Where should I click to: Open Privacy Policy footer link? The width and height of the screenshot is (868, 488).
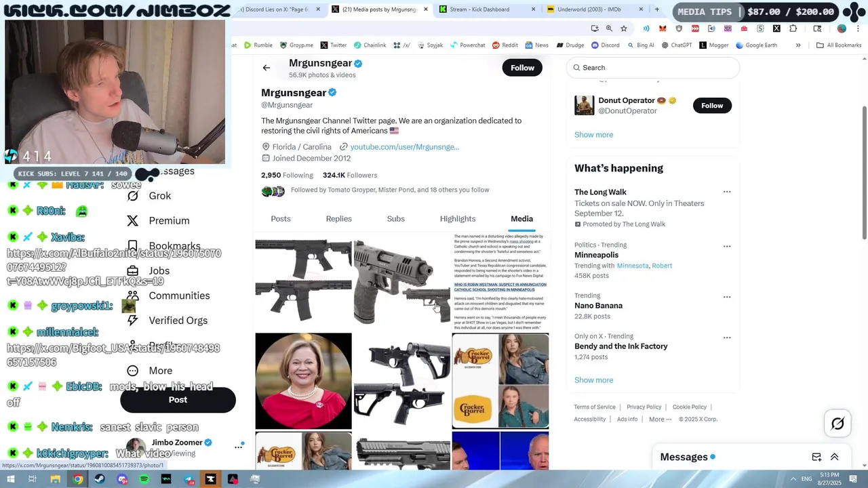tap(644, 407)
